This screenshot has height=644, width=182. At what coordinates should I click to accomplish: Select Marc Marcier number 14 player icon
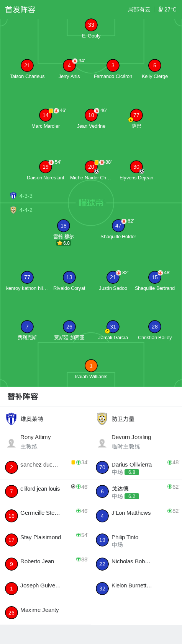[x=46, y=115]
